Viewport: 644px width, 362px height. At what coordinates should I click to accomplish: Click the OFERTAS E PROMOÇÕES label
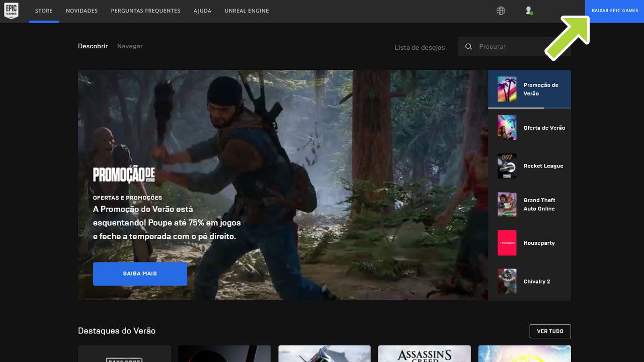127,198
